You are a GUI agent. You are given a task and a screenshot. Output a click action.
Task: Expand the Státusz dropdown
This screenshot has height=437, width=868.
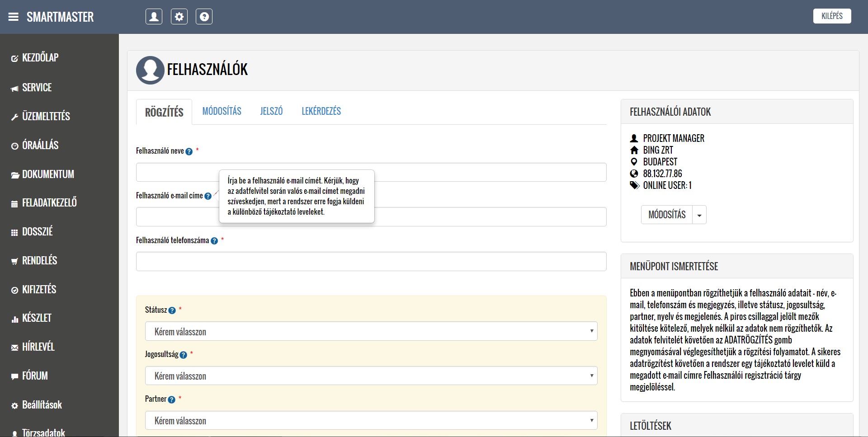[371, 331]
